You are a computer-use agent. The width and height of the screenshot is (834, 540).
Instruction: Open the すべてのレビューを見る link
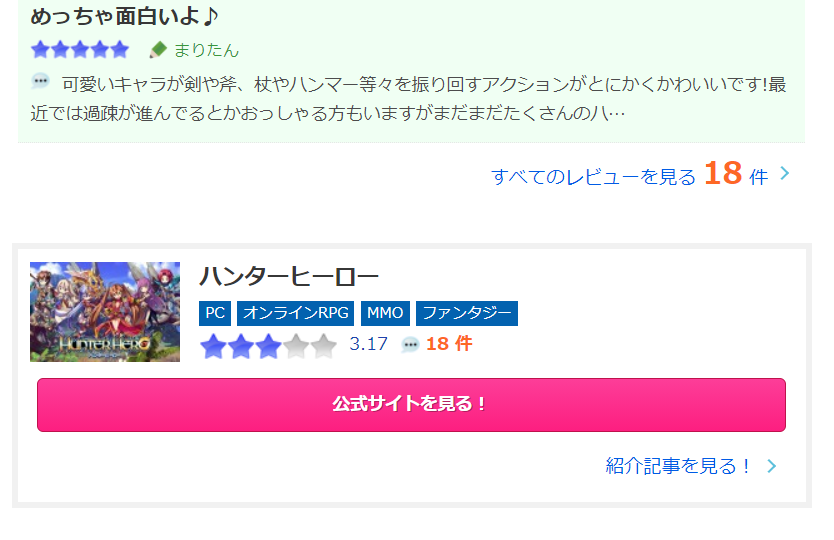[x=593, y=177]
